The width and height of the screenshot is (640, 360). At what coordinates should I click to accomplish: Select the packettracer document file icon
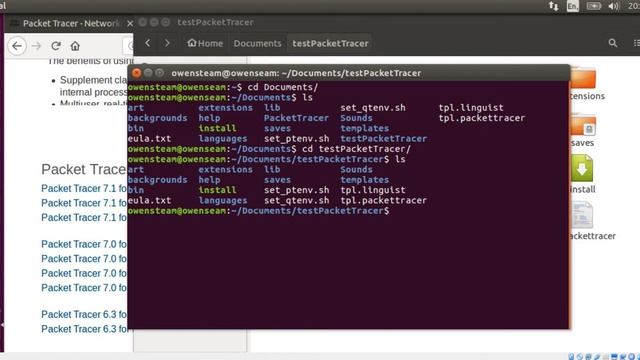point(582,215)
